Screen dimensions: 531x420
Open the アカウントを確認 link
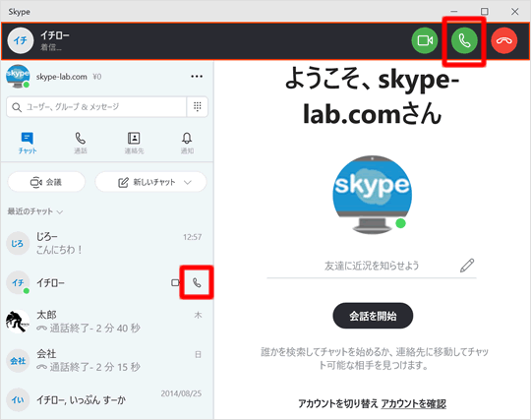(413, 403)
